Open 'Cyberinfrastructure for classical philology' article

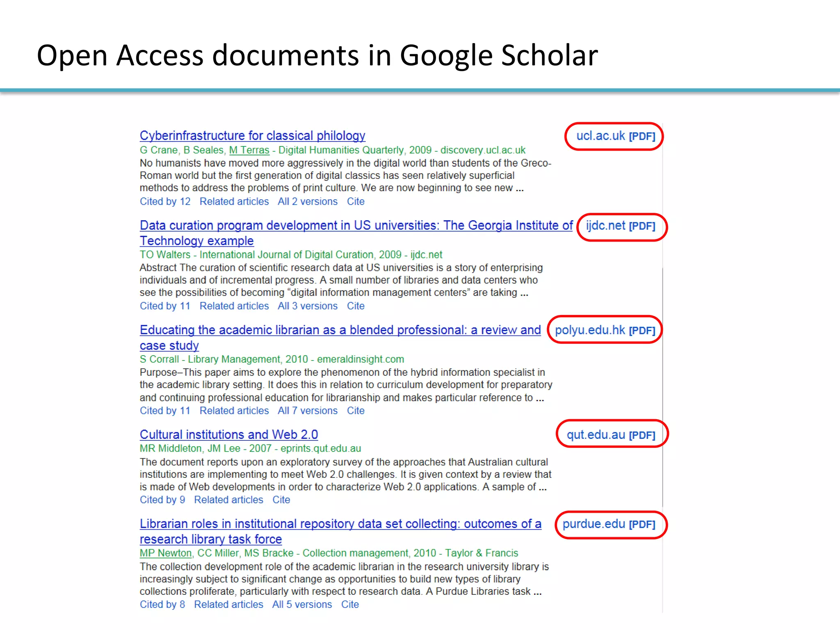point(252,136)
